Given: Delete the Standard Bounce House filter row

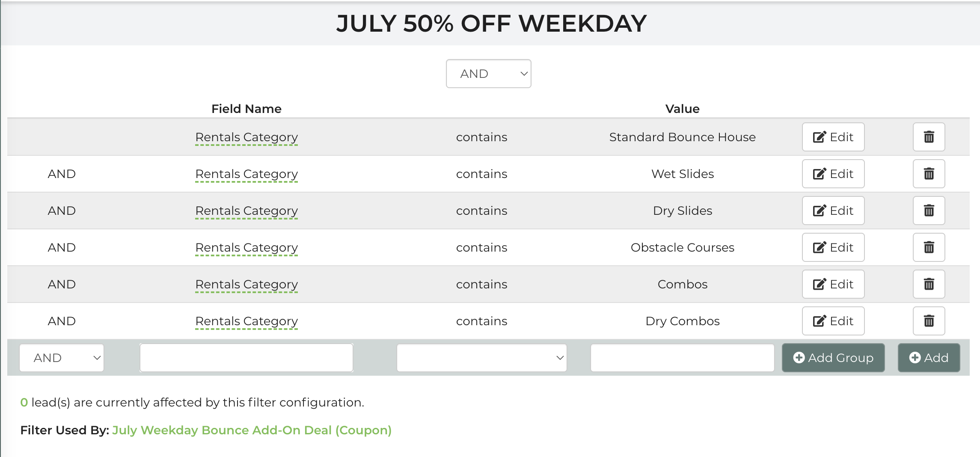Looking at the screenshot, I should coord(929,137).
